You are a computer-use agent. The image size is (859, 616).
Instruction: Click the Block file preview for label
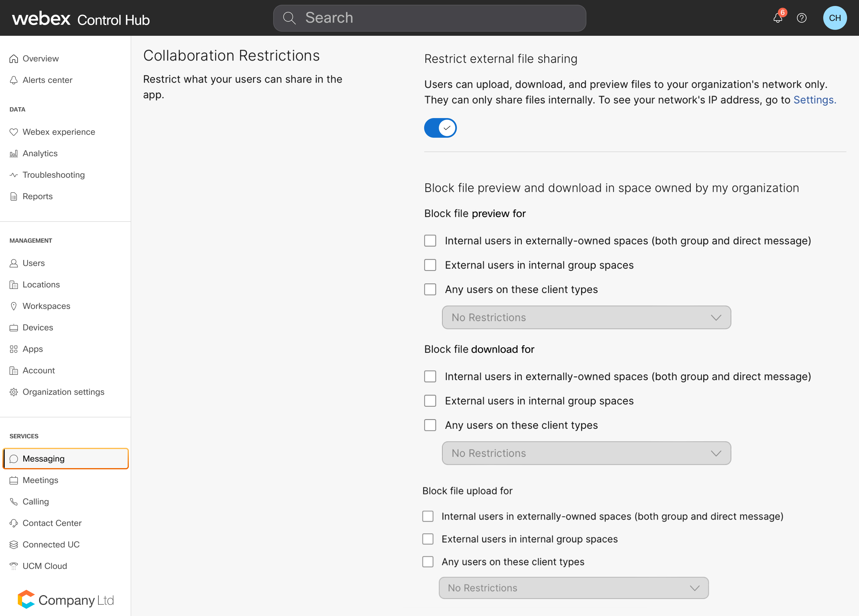point(475,213)
